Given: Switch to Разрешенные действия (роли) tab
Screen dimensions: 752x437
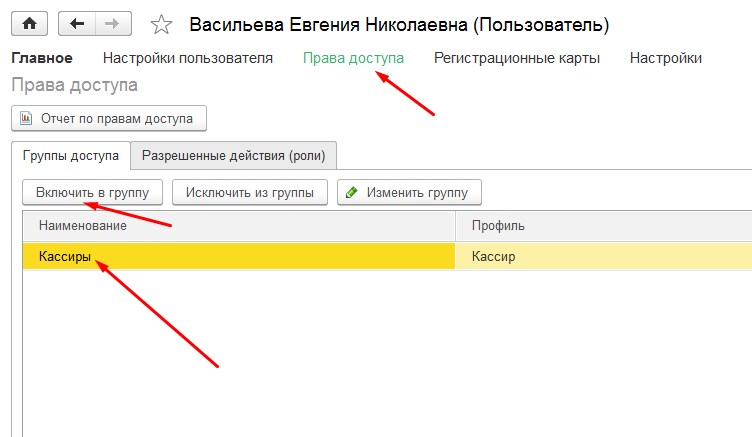Looking at the screenshot, I should pyautogui.click(x=234, y=155).
